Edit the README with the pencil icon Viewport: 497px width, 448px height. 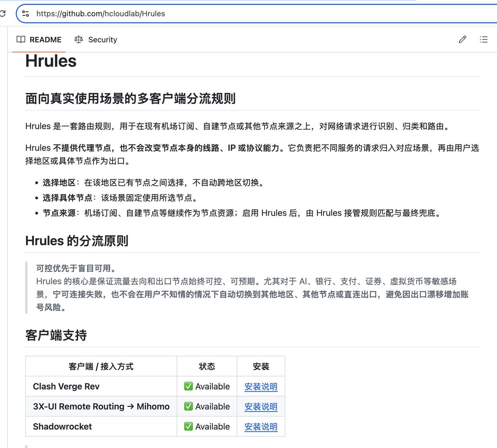pos(463,39)
